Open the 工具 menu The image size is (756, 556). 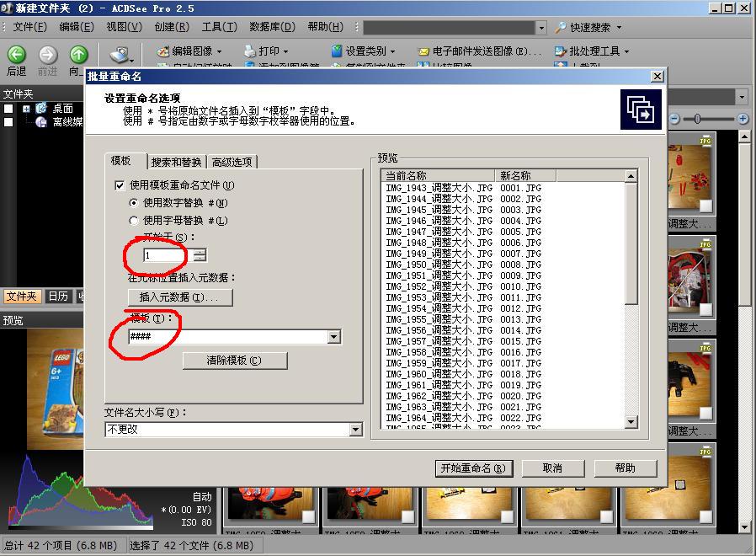[x=219, y=26]
